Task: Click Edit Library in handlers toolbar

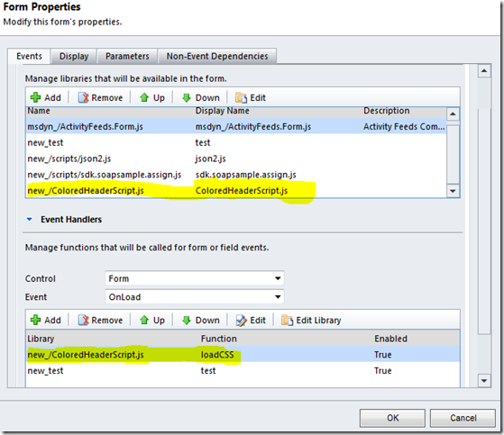Action: pos(311,320)
